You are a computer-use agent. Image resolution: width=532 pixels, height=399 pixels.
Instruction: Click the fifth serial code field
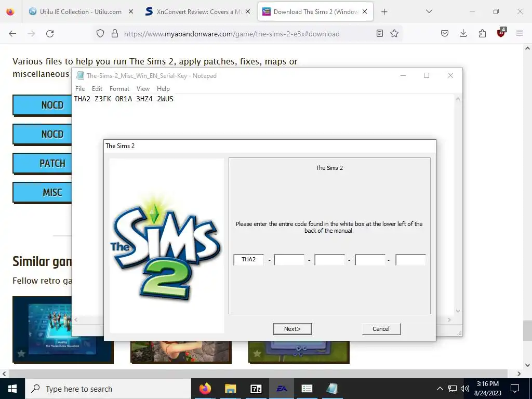point(410,260)
